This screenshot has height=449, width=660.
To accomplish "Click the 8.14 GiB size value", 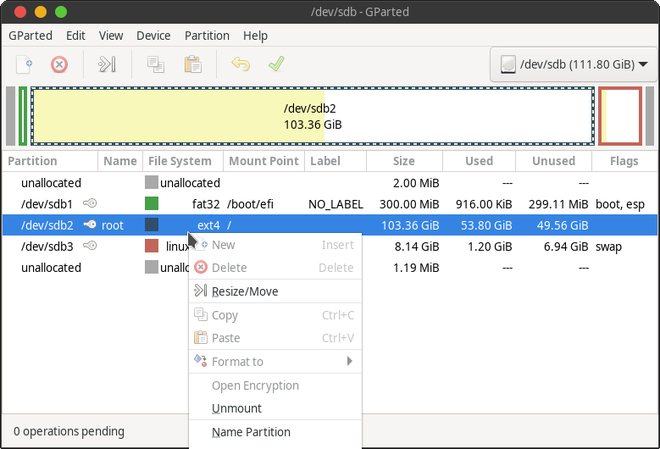I will [x=417, y=247].
